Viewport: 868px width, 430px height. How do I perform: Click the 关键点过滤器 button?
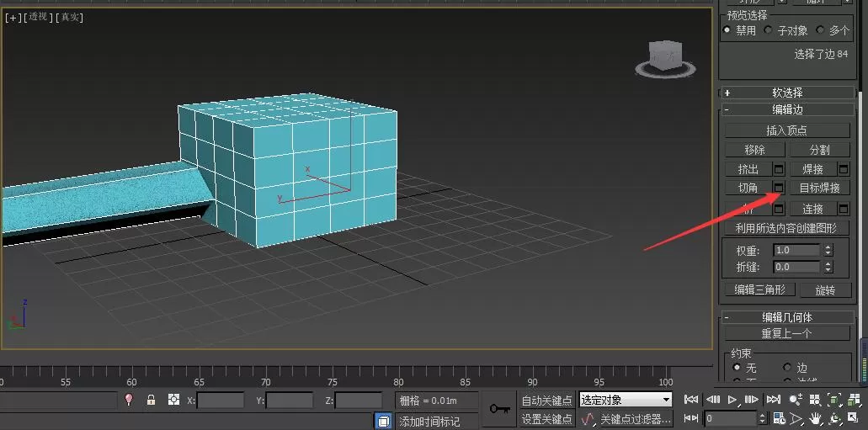coord(635,419)
